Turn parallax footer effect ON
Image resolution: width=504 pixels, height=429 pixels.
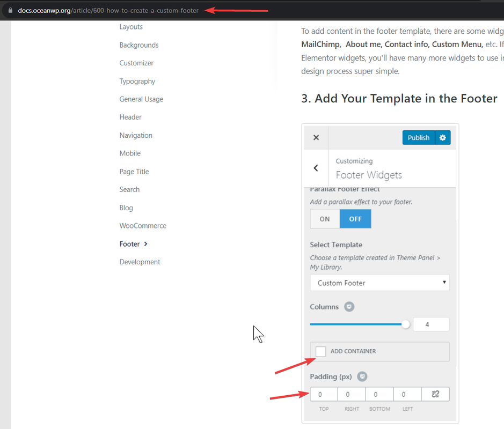(325, 219)
